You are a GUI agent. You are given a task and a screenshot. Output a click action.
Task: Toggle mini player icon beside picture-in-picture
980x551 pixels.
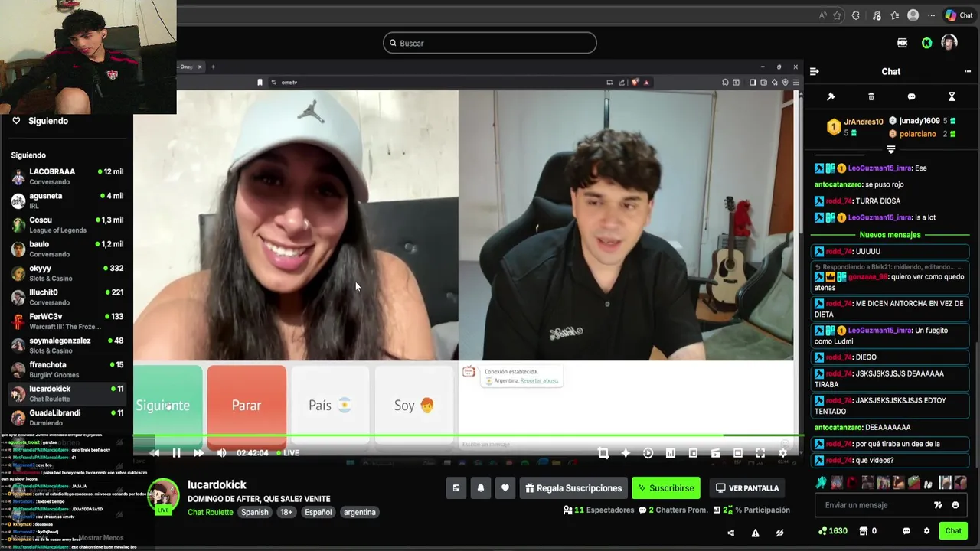pyautogui.click(x=715, y=453)
